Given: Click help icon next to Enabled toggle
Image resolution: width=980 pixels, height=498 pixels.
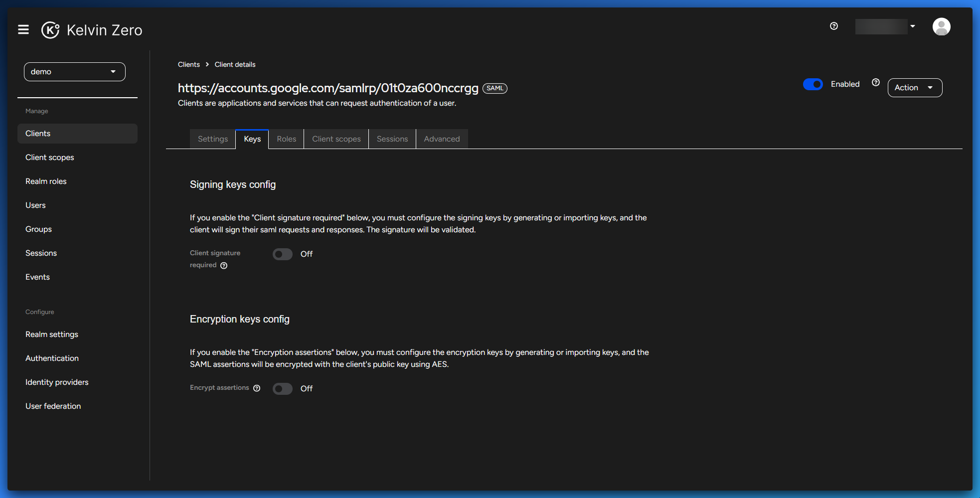Looking at the screenshot, I should click(x=875, y=83).
